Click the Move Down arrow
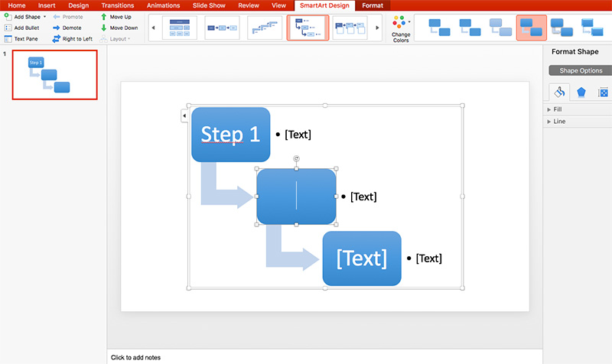This screenshot has height=364, width=612. coord(104,28)
